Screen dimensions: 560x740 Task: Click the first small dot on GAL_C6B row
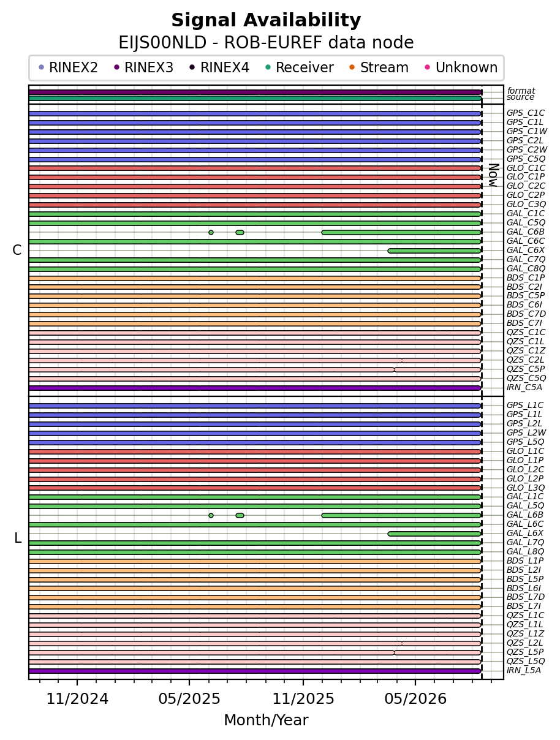point(211,232)
